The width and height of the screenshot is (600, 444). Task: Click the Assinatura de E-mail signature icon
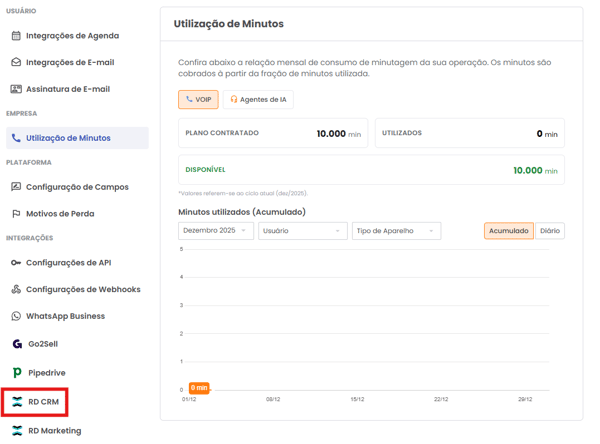16,89
